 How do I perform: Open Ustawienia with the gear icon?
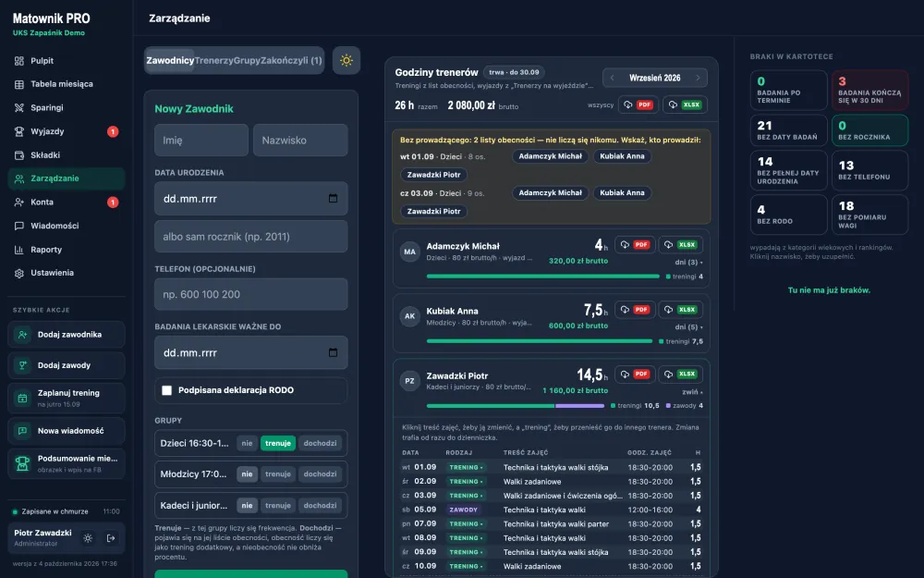click(x=18, y=273)
